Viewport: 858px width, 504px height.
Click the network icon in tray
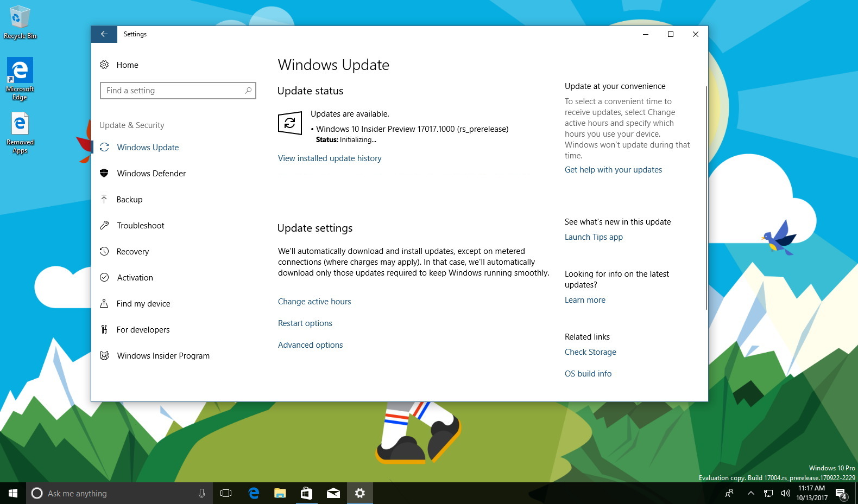(x=768, y=493)
